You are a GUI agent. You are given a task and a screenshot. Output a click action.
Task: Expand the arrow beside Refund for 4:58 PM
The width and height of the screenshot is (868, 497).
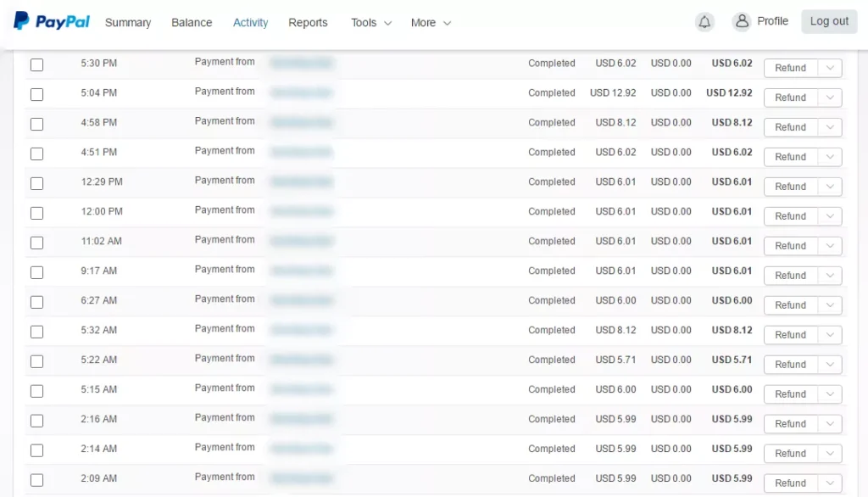click(830, 127)
